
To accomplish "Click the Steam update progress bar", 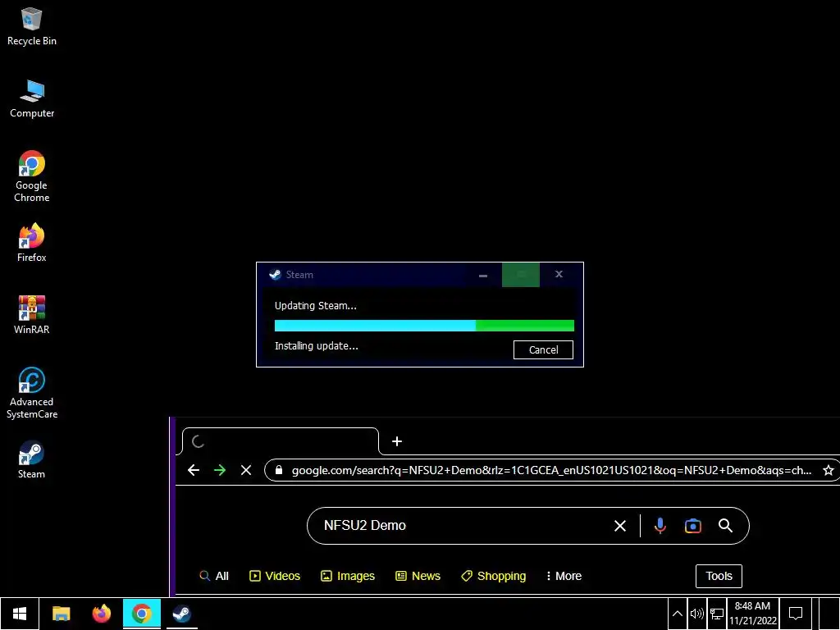I will (x=424, y=325).
